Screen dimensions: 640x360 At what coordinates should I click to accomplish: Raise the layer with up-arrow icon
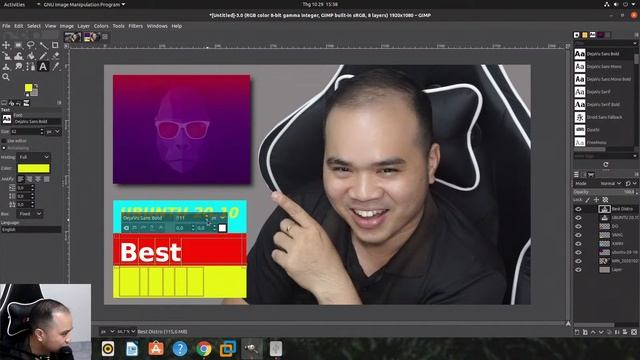click(593, 332)
